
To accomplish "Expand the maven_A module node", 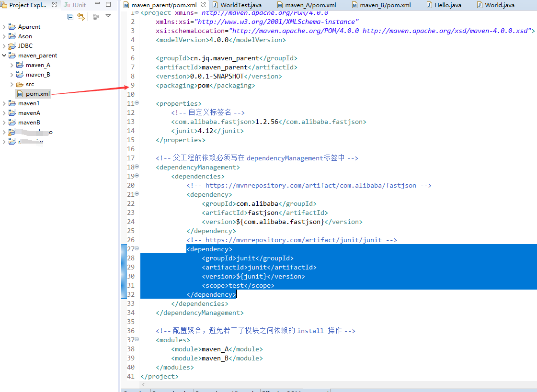I will [11, 65].
